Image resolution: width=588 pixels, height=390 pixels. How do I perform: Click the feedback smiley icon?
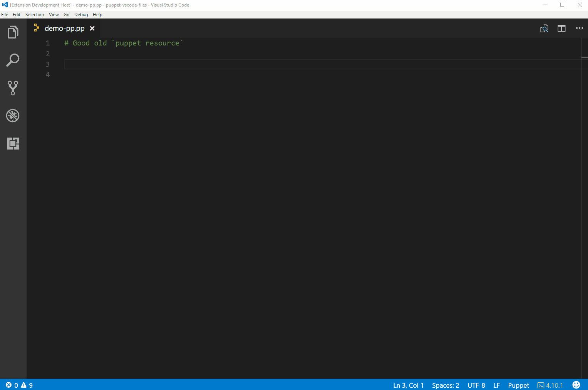[x=576, y=385]
